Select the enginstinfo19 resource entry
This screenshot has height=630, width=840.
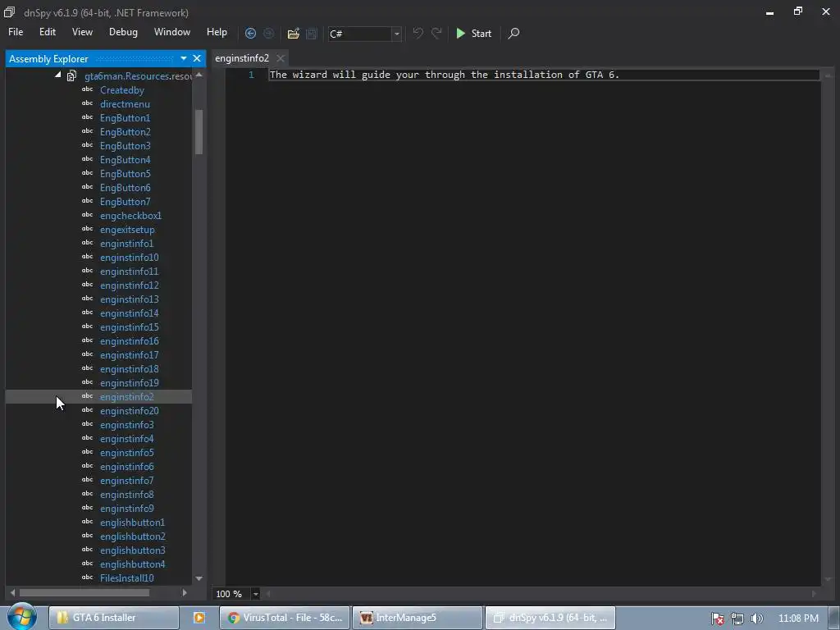(129, 382)
